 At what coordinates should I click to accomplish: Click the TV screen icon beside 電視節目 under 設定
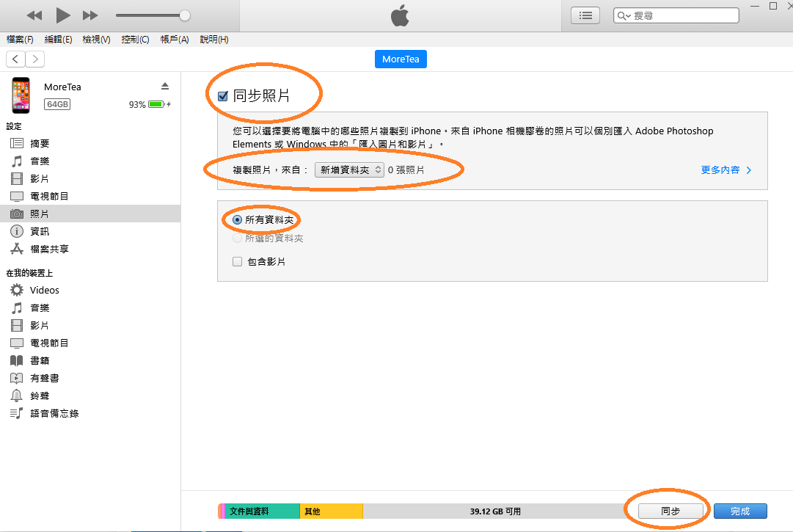[x=17, y=196]
